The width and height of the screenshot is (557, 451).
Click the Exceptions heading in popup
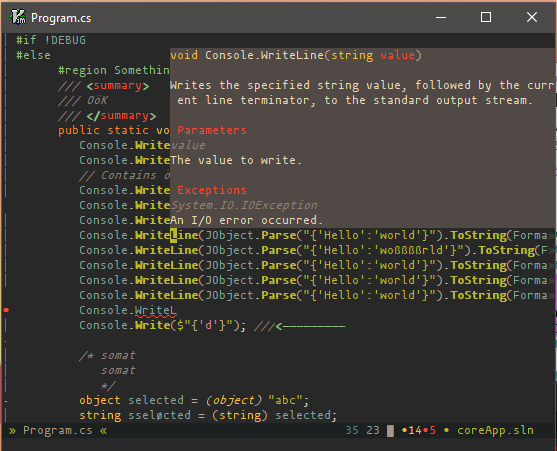click(x=212, y=190)
